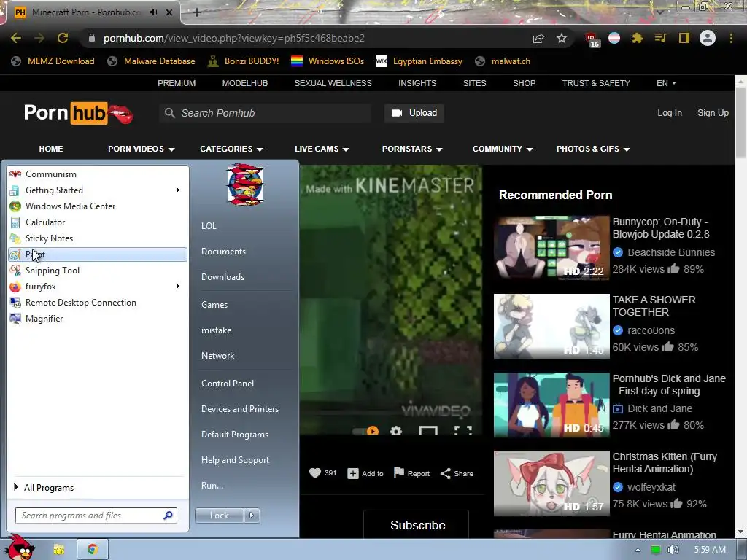The height and width of the screenshot is (560, 747).
Task: Click the system tray volume icon
Action: pos(673,550)
